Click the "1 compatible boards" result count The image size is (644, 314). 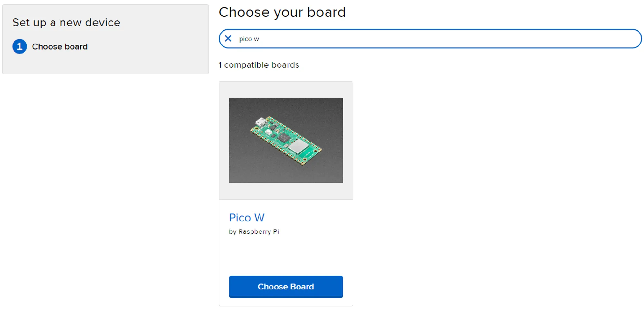click(x=259, y=65)
